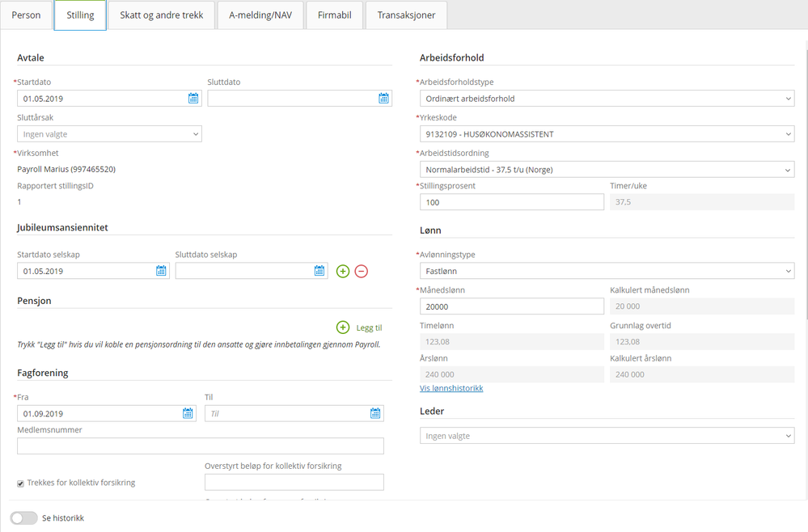808x532 pixels.
Task: Uncheck Trekkes for kollektiv forsikring
Action: (x=20, y=483)
